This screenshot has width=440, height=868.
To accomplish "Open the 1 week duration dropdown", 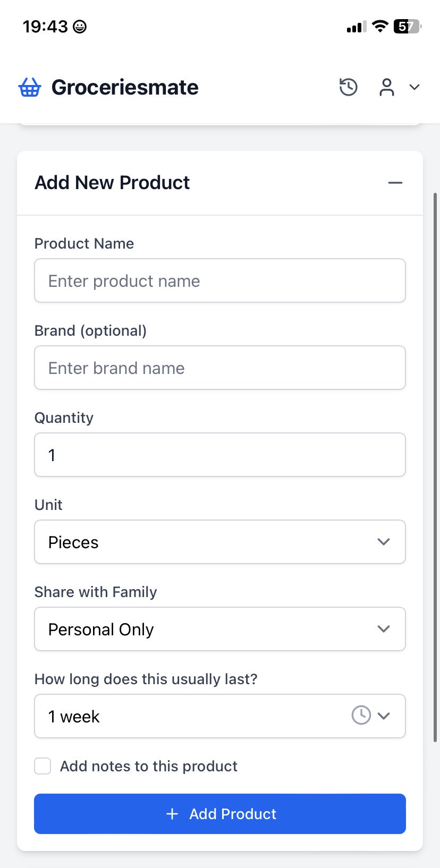I will click(220, 716).
